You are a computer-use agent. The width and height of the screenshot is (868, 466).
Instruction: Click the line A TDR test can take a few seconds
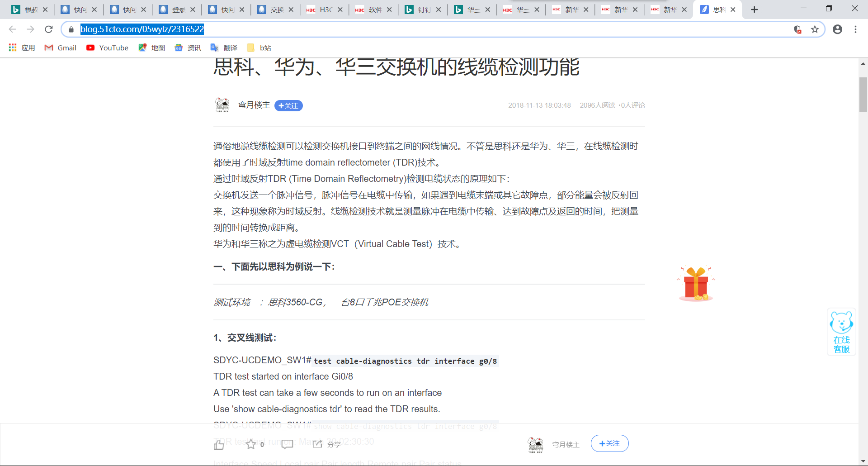(327, 393)
